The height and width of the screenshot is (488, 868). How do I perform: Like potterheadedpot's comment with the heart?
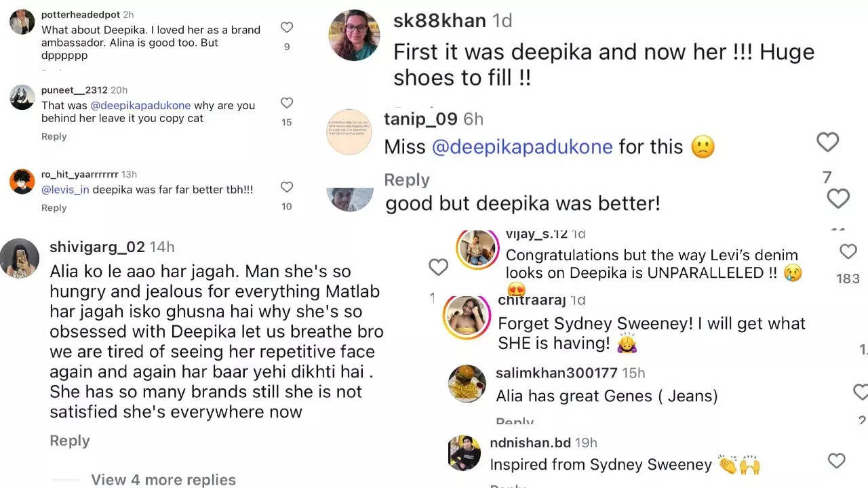click(287, 28)
